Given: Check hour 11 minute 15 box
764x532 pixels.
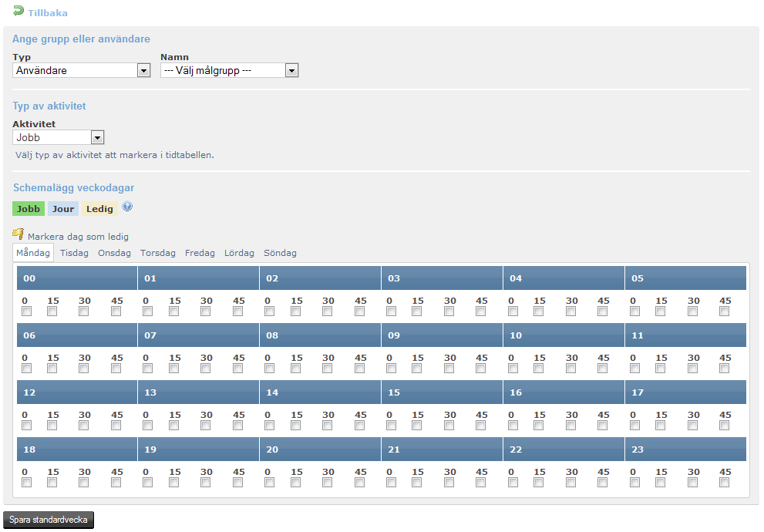Looking at the screenshot, I should click(660, 369).
